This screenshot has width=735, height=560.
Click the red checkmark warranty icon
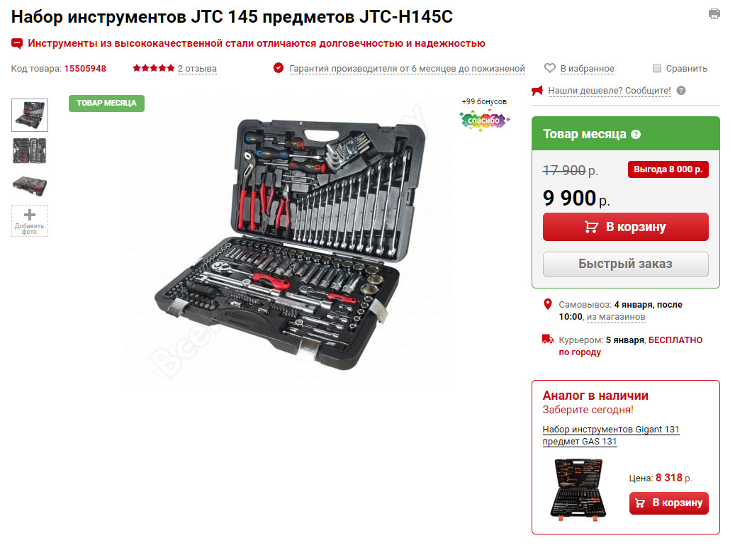279,68
